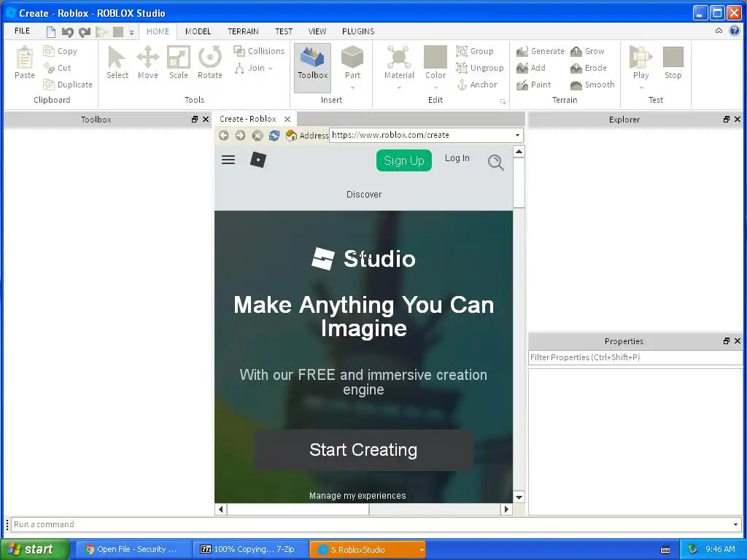
Task: Click the Redo icon in quick access
Action: tap(85, 32)
